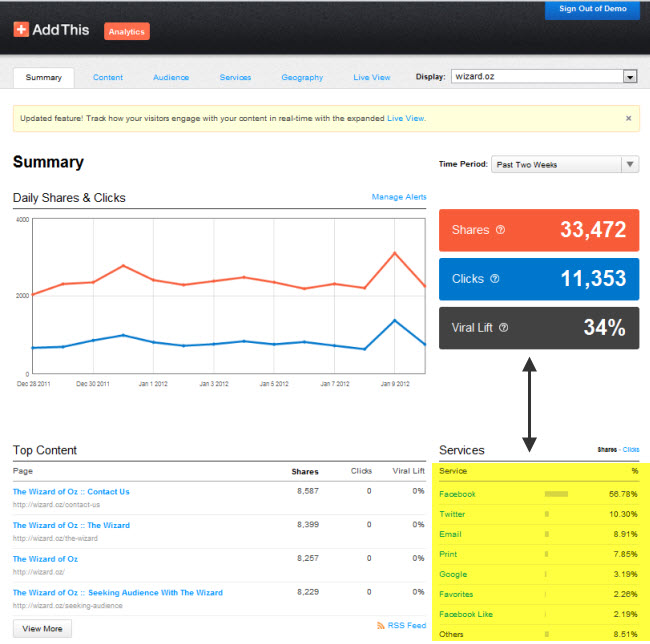Image resolution: width=650 pixels, height=644 pixels.
Task: Switch Services panel to Clicks view
Action: tap(631, 450)
